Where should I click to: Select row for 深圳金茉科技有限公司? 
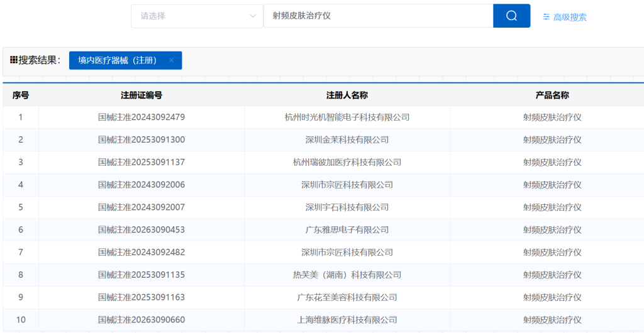pos(347,139)
